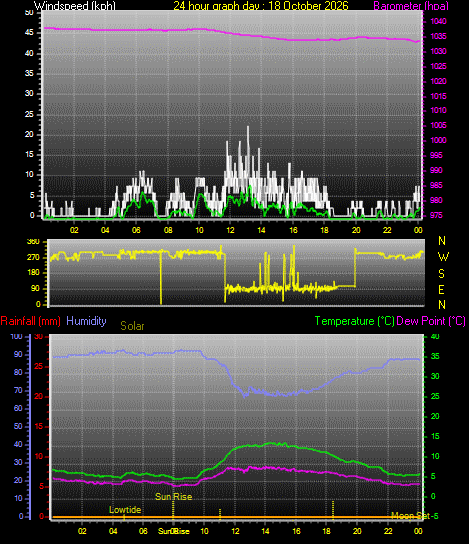Click the 'Windspeed (kph)' axis title
469x544 pixels.
(x=75, y=6)
